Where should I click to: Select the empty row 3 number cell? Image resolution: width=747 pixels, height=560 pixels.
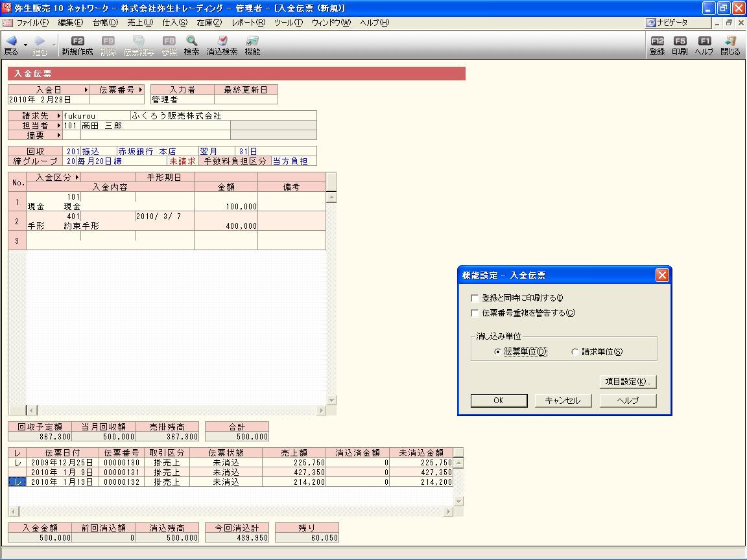tap(17, 241)
